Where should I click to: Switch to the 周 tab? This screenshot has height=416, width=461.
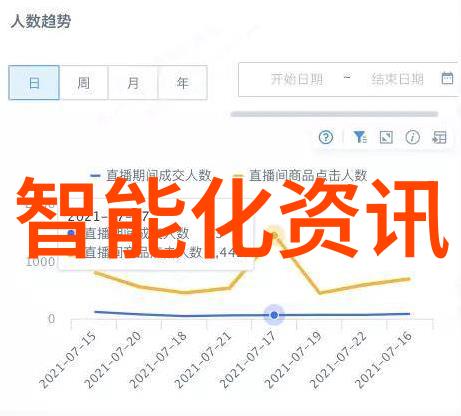(83, 83)
